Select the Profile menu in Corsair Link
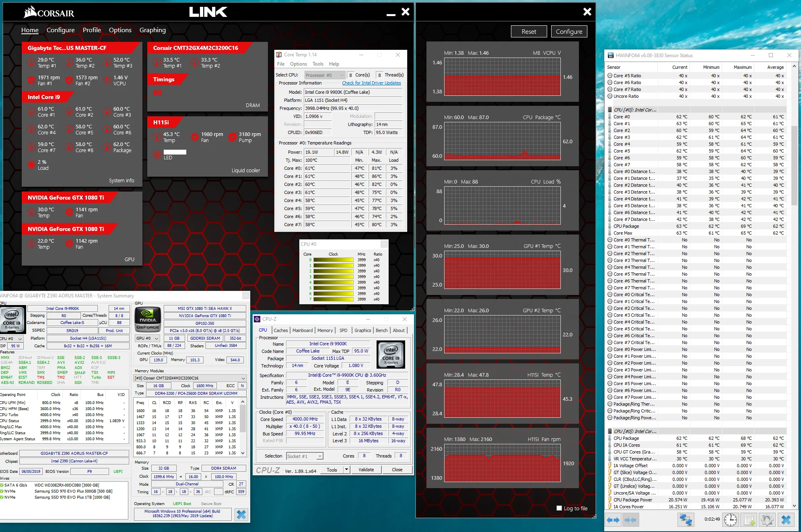The height and width of the screenshot is (532, 801). pyautogui.click(x=92, y=30)
